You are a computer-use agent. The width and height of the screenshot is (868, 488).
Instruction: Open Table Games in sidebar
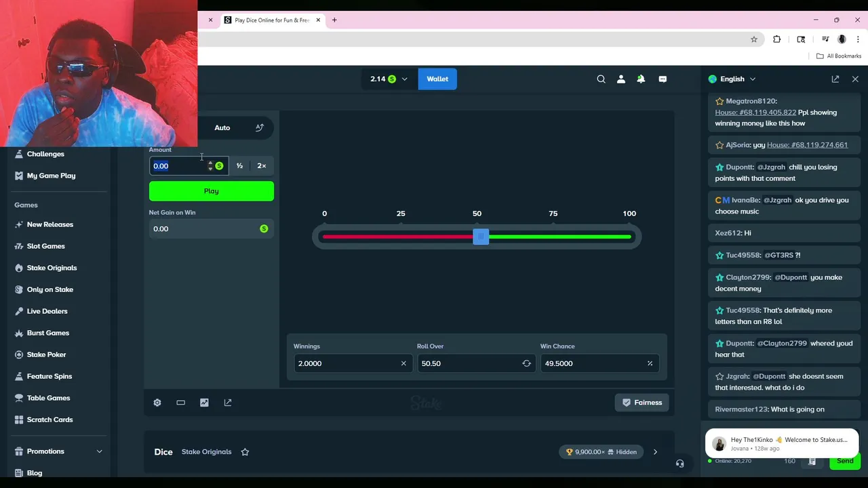[48, 398]
